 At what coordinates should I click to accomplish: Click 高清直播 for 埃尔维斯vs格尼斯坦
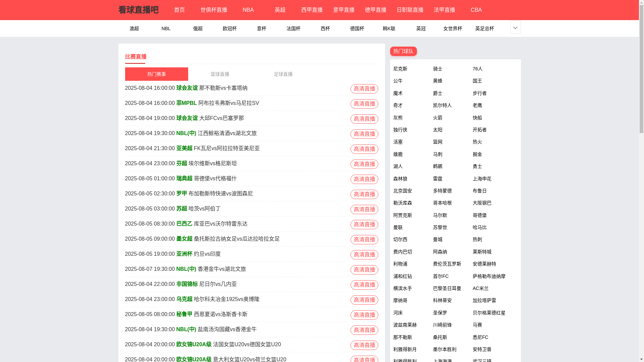pos(364,164)
